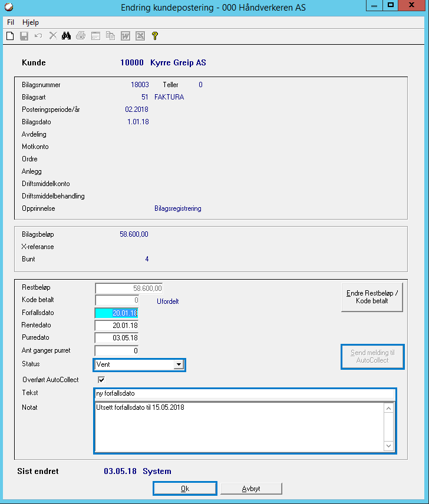Click the Bilagsregistrering origin text

pos(178,208)
